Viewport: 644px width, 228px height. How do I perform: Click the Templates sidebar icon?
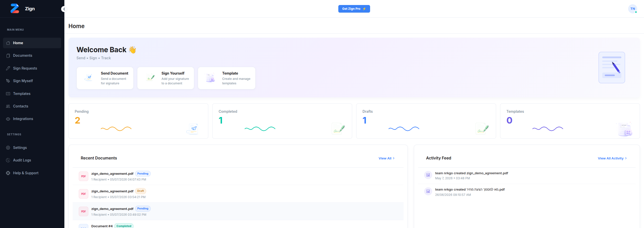pos(8,94)
